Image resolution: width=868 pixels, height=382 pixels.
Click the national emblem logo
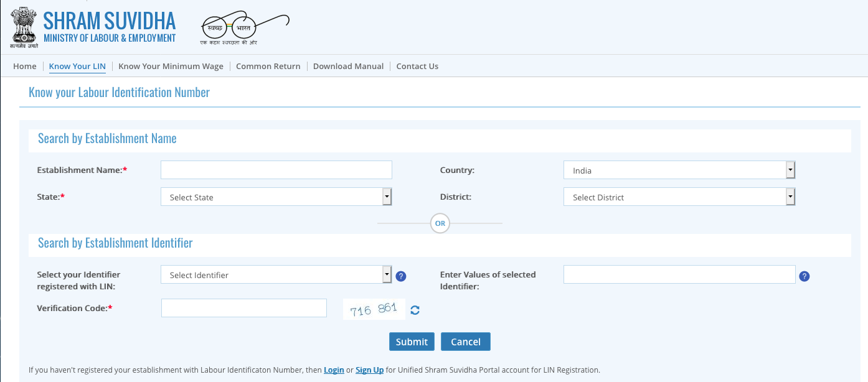(23, 27)
